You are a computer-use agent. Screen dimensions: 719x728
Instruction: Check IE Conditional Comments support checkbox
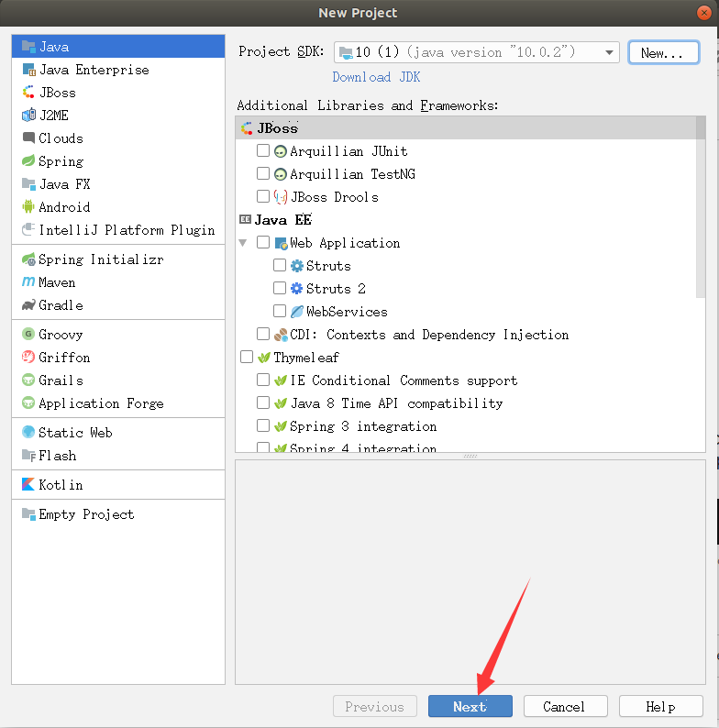(263, 380)
